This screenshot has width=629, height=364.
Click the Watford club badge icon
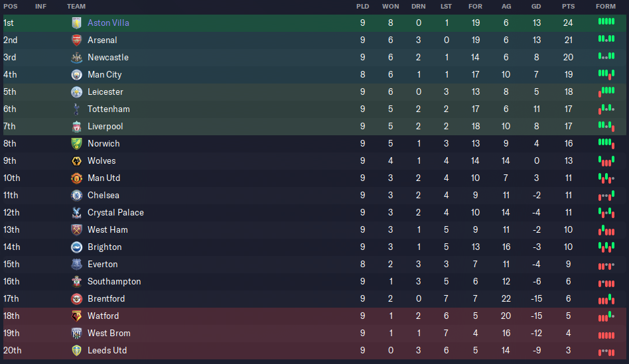76,316
